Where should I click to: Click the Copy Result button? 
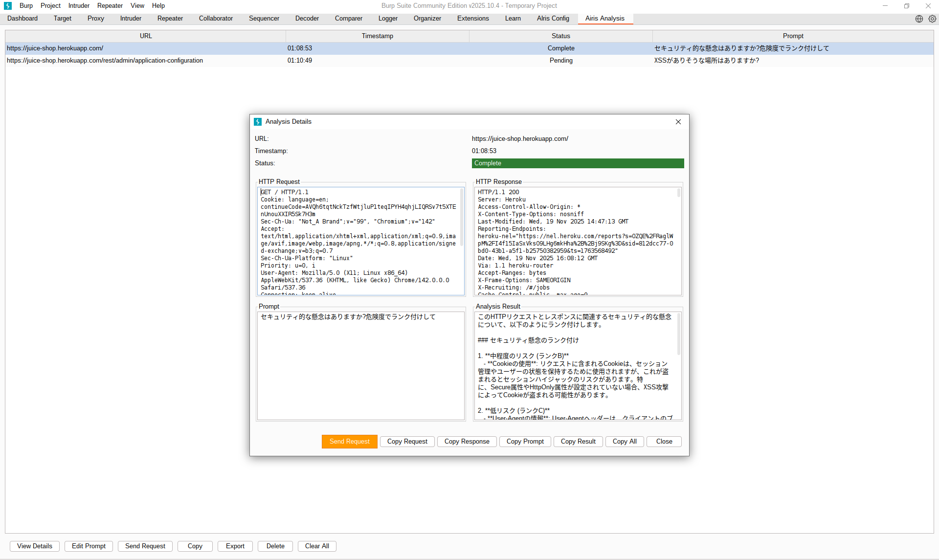578,441
